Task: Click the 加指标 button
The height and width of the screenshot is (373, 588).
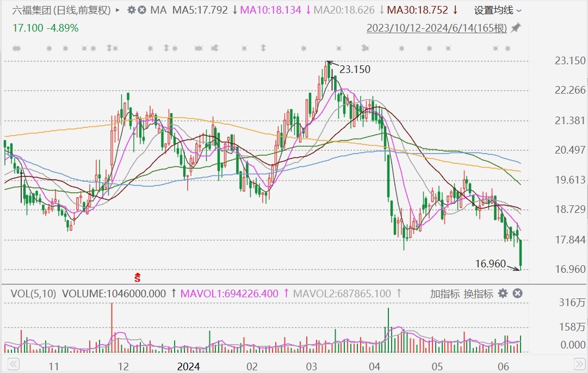Action: [x=445, y=294]
